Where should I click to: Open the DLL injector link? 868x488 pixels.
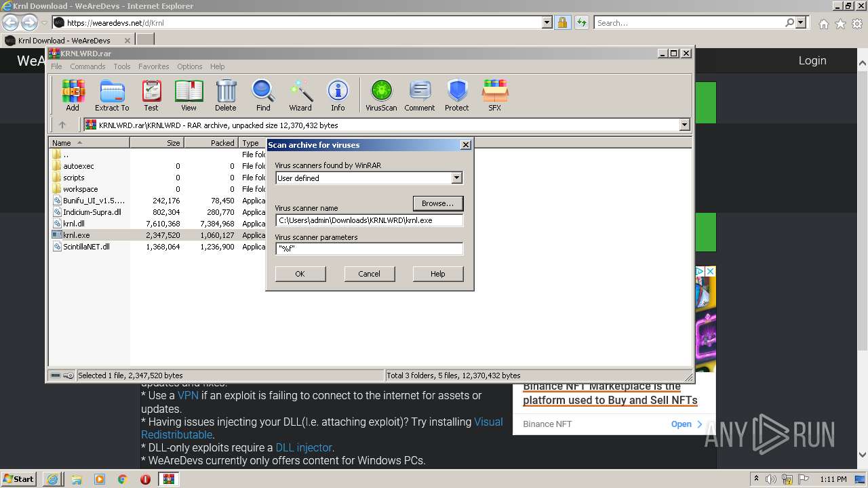(304, 447)
